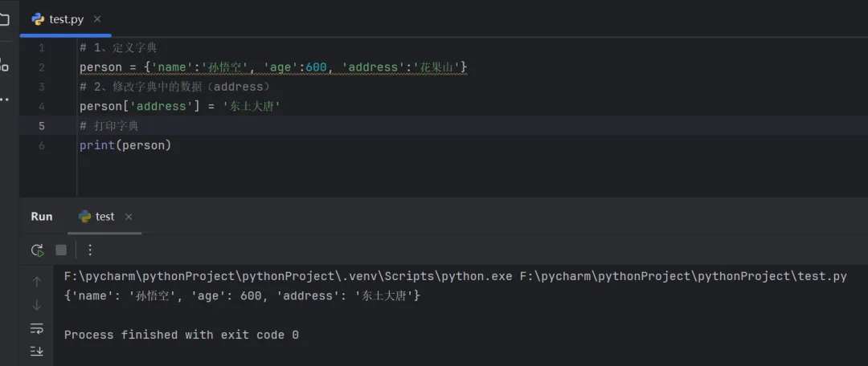Toggle scroll to end of output
This screenshot has width=868, height=366.
37,351
